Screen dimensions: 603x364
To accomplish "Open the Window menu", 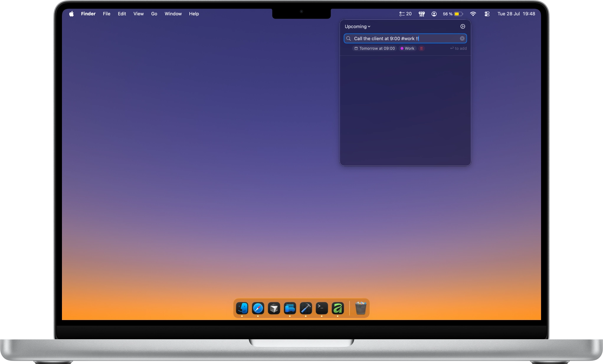I will (173, 14).
